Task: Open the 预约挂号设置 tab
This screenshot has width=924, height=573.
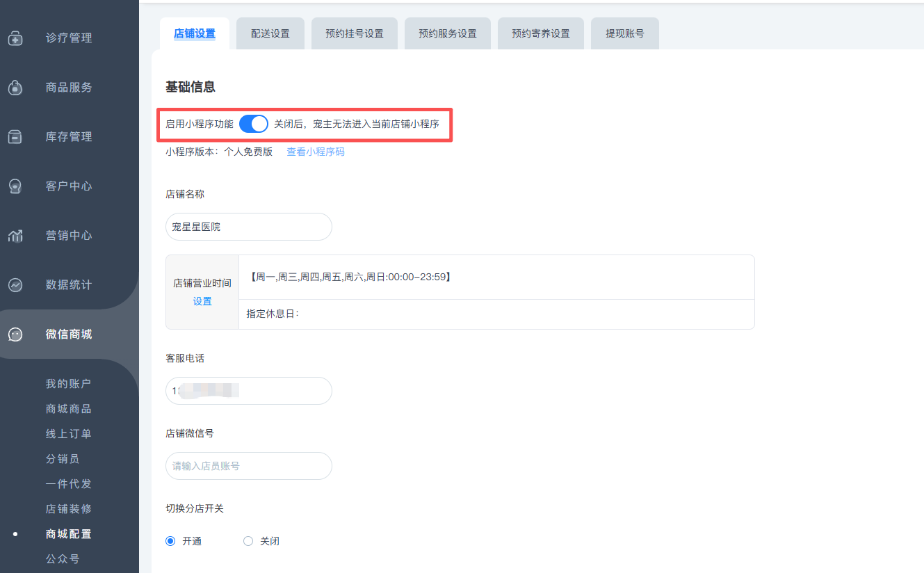Action: (x=355, y=33)
